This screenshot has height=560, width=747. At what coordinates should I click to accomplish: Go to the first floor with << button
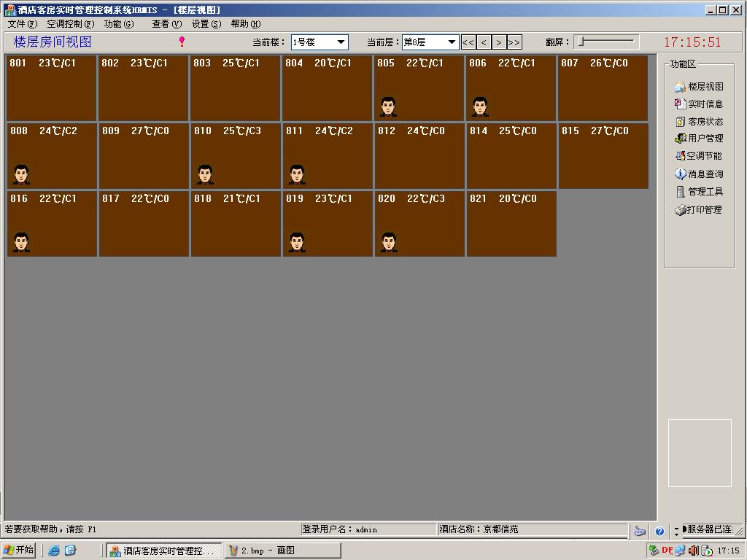[x=468, y=42]
